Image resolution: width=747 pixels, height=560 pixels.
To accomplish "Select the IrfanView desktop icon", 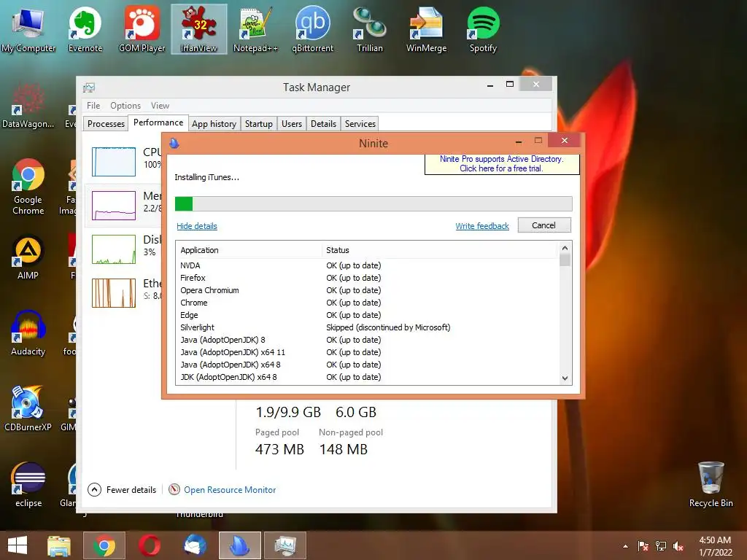I will pyautogui.click(x=198, y=29).
